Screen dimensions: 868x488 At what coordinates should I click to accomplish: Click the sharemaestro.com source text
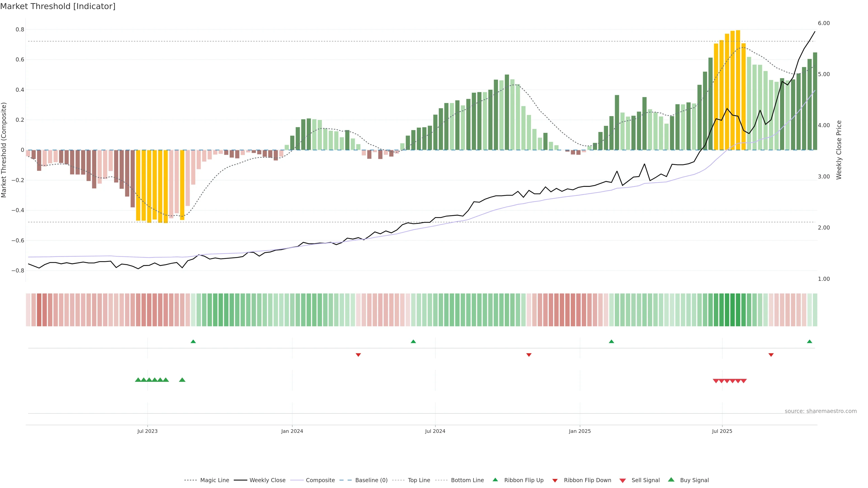[x=821, y=411]
